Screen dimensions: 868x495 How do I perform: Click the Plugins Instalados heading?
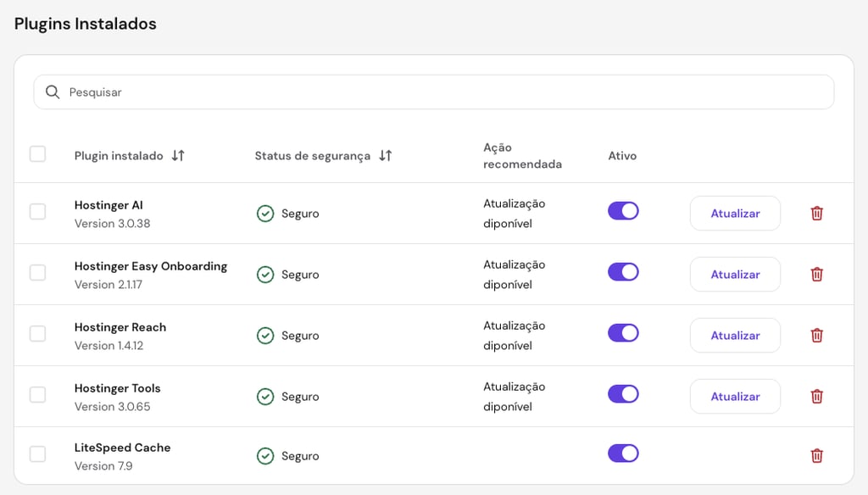pyautogui.click(x=86, y=24)
